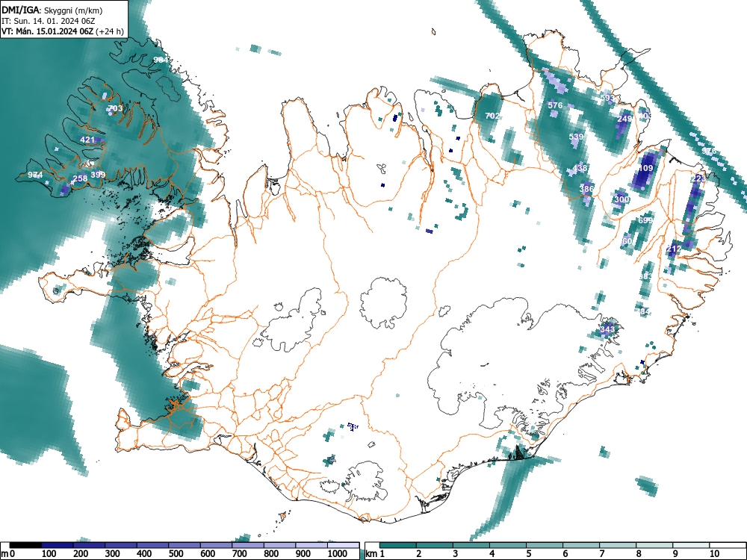Click the '300' value on the eastern map
Screen dimensions: 747x560
tap(622, 199)
